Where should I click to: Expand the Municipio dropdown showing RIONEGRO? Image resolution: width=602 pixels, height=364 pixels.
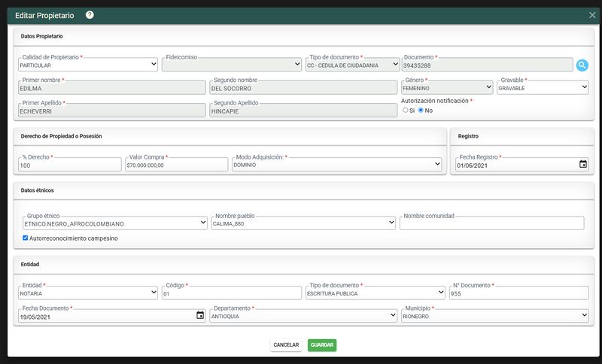tap(495, 316)
